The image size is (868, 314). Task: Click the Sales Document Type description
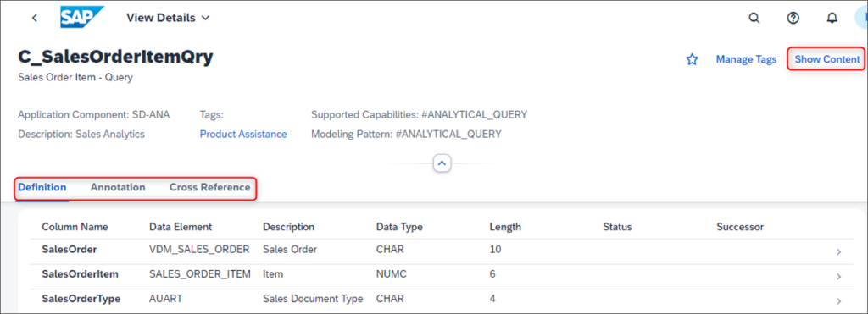point(313,299)
